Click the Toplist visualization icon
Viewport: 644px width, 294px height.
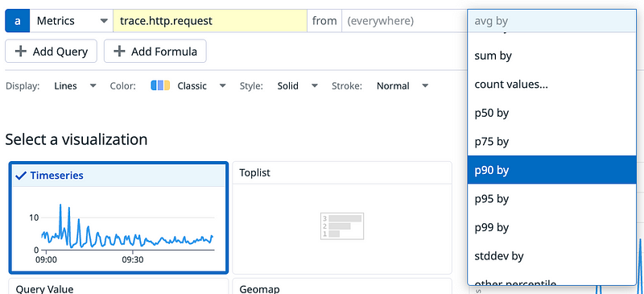[341, 226]
